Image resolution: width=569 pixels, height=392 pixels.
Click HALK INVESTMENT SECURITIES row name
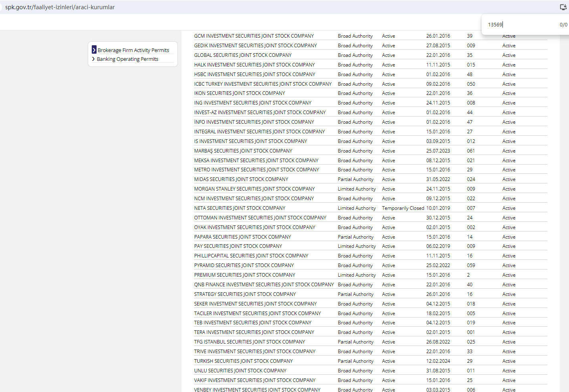(254, 65)
